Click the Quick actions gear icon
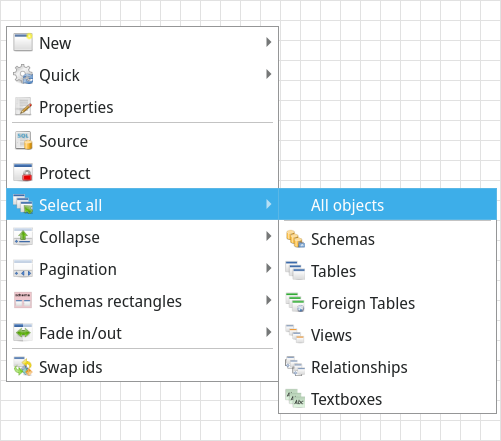The width and height of the screenshot is (501, 441). [23, 74]
